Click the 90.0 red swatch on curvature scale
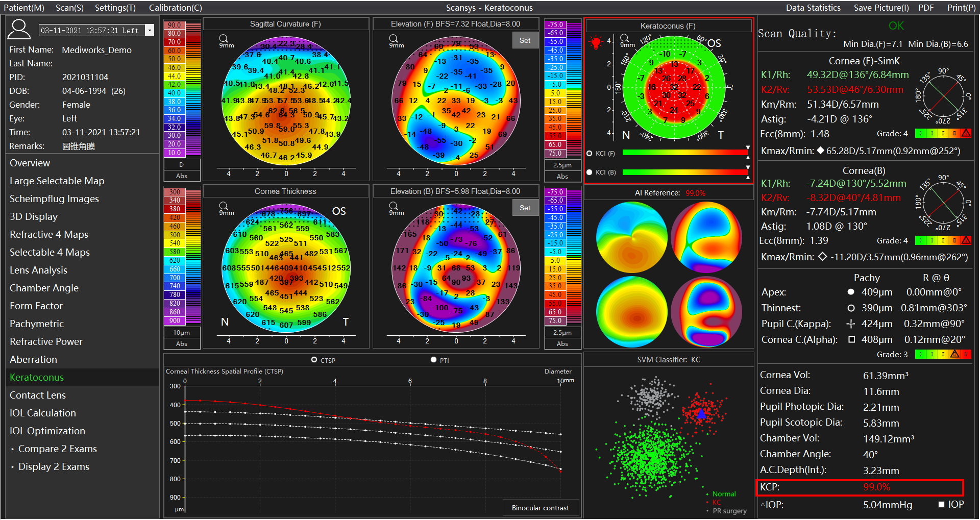Viewport: 980px width, 520px height. [175, 25]
